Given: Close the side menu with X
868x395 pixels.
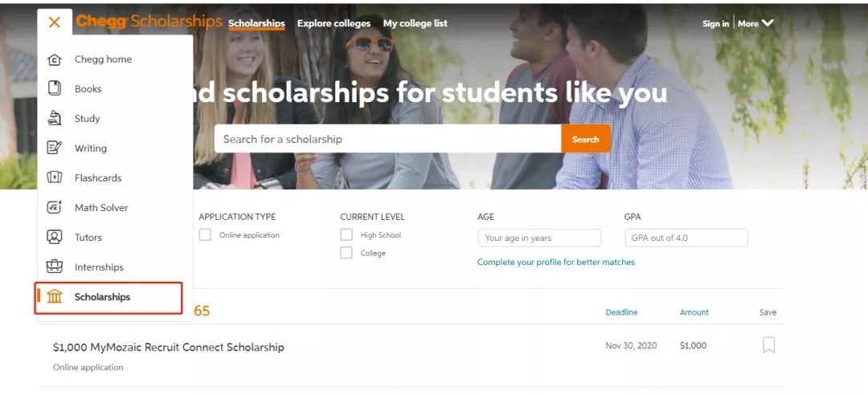Looking at the screenshot, I should pos(55,22).
